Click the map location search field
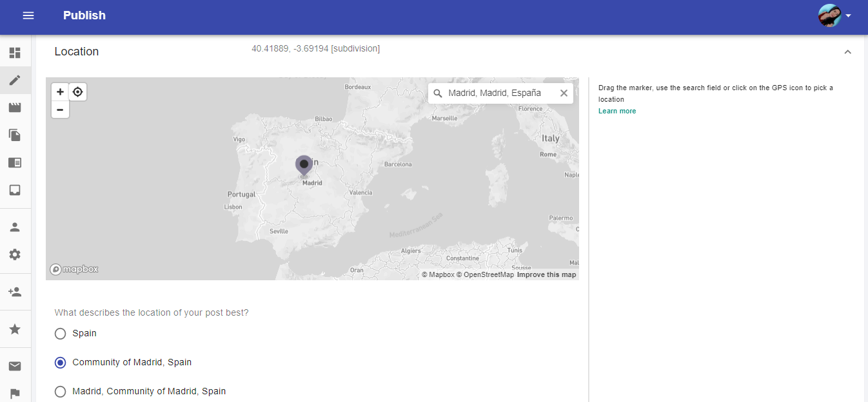Viewport: 868px width, 402px height. (x=495, y=93)
